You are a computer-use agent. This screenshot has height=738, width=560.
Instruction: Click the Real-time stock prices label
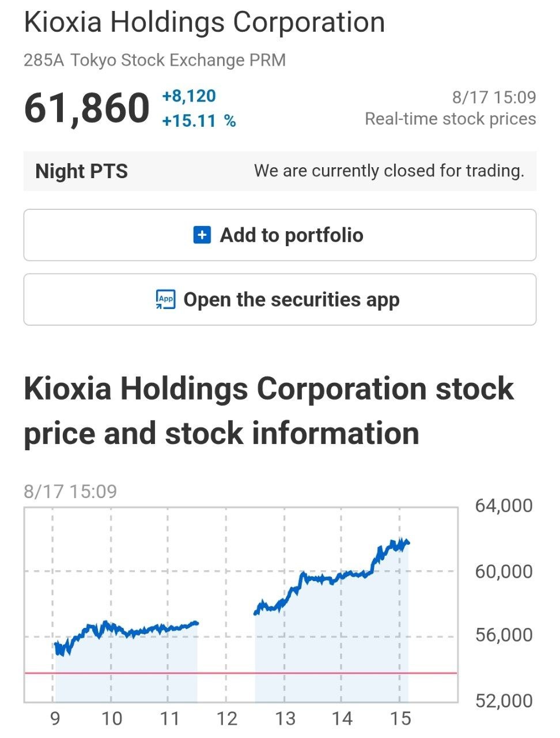451,119
